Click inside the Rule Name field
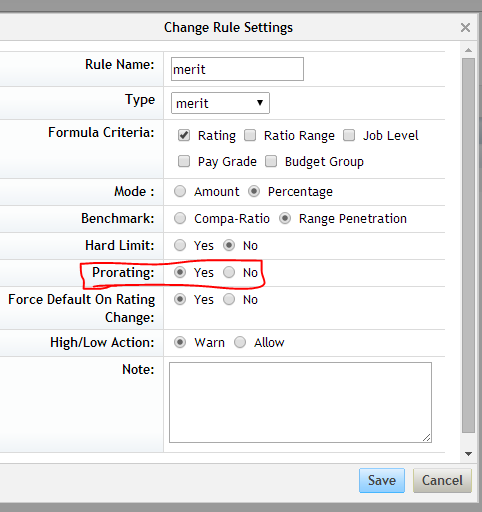This screenshot has height=512, width=482. pos(237,69)
